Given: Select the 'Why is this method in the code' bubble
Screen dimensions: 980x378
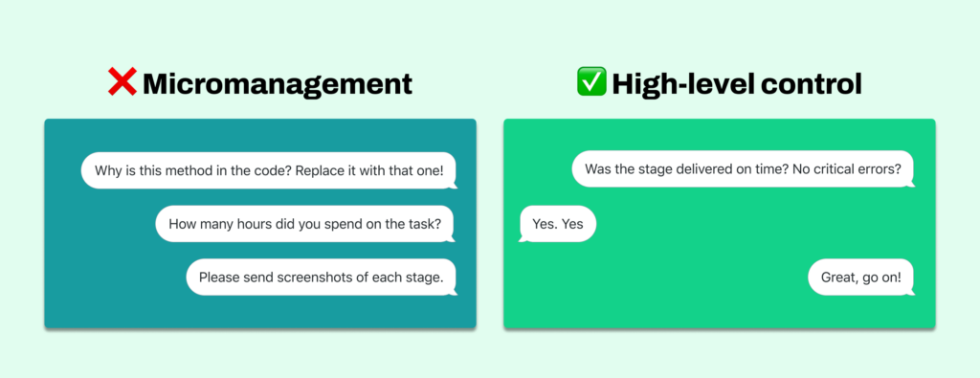Looking at the screenshot, I should click(x=269, y=170).
